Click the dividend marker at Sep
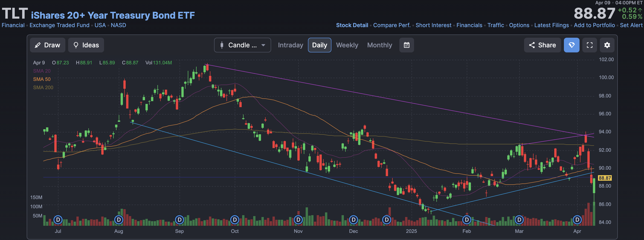Image resolution: width=644 pixels, height=240 pixels. pyautogui.click(x=180, y=220)
